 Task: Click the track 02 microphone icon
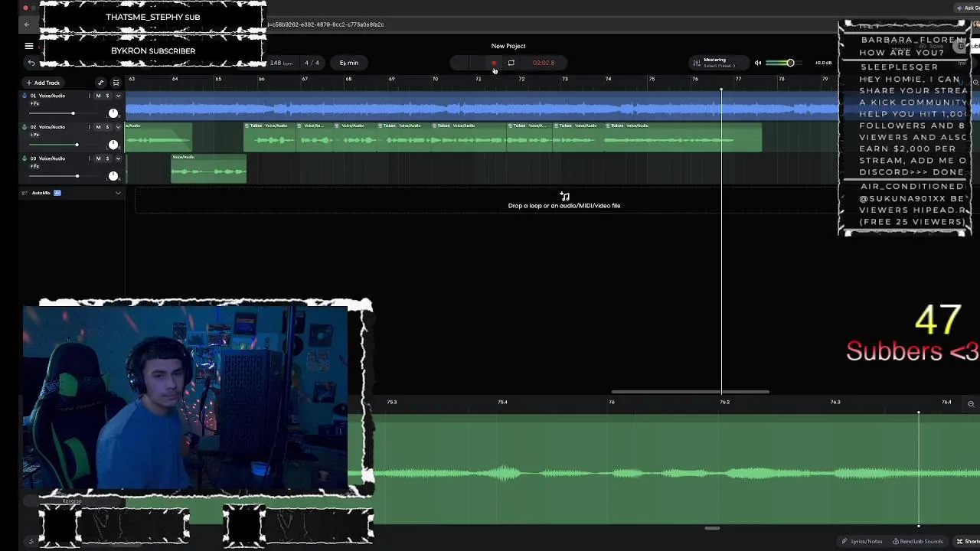click(24, 127)
